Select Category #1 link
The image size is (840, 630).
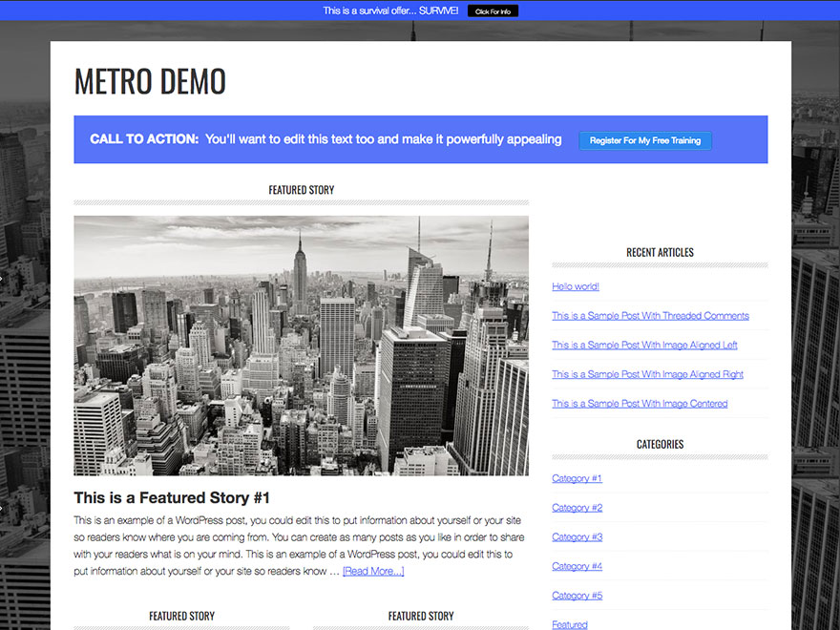click(577, 478)
